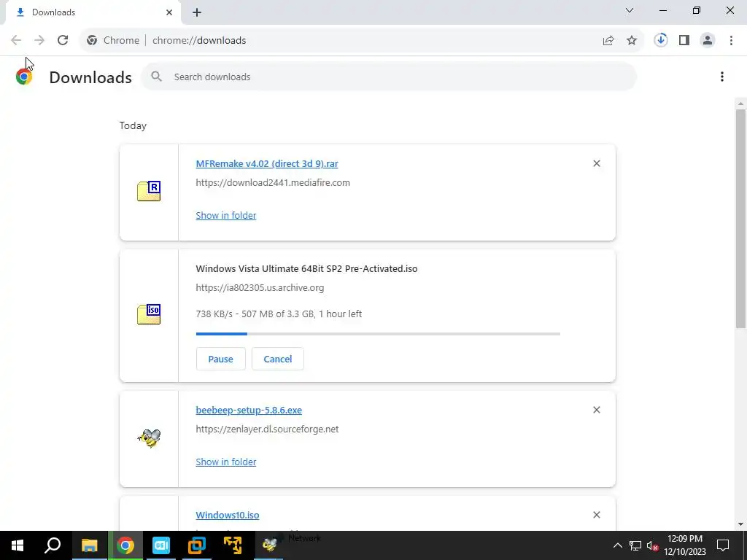The width and height of the screenshot is (747, 560).
Task: Click the BeeBEEP bee file icon
Action: [x=149, y=438]
